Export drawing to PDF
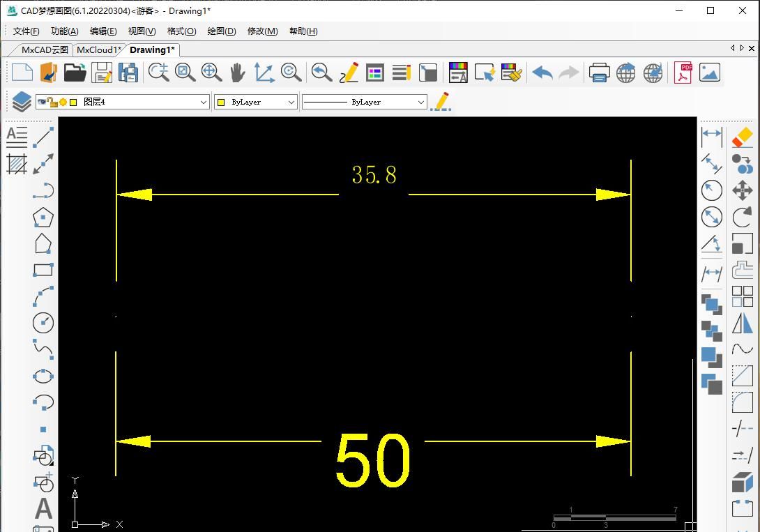 tap(683, 73)
